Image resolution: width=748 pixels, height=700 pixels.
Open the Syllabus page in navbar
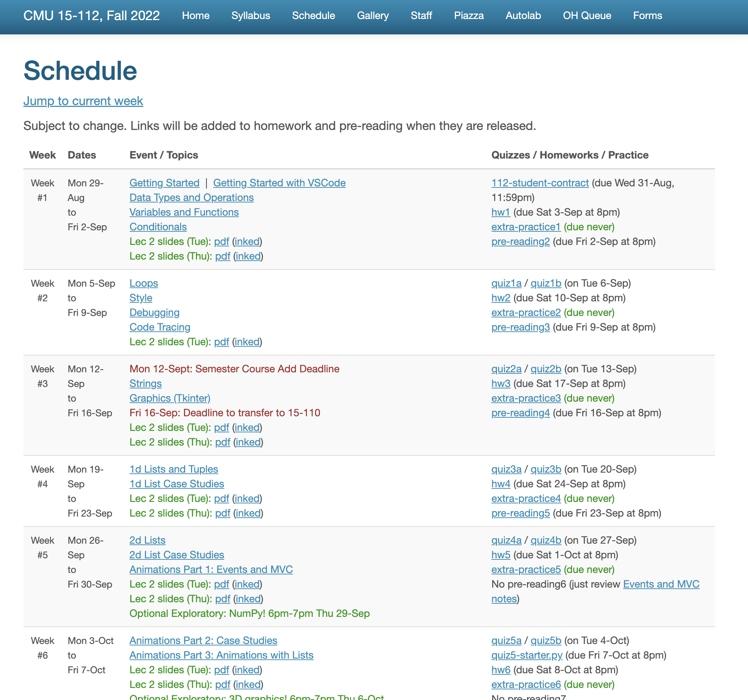(251, 15)
